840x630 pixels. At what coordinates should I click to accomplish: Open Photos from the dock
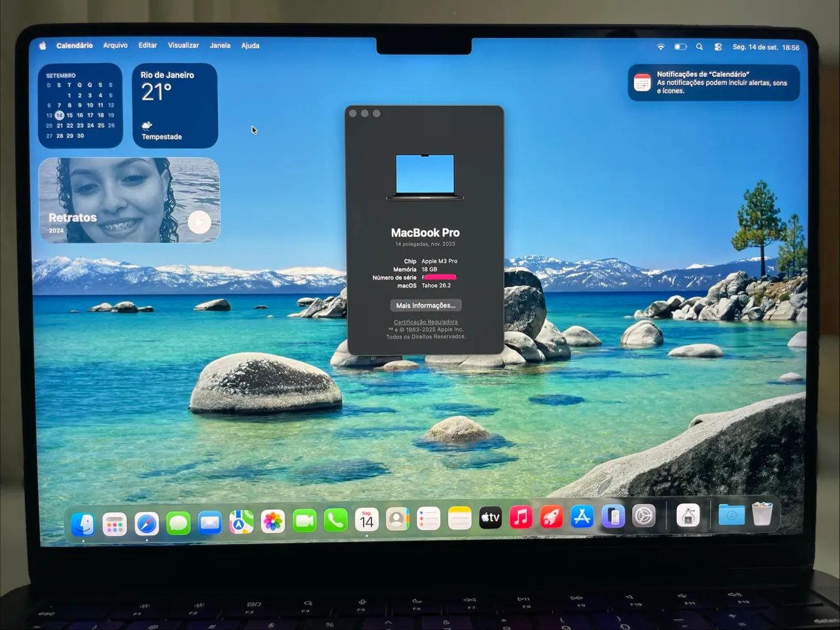(x=272, y=522)
